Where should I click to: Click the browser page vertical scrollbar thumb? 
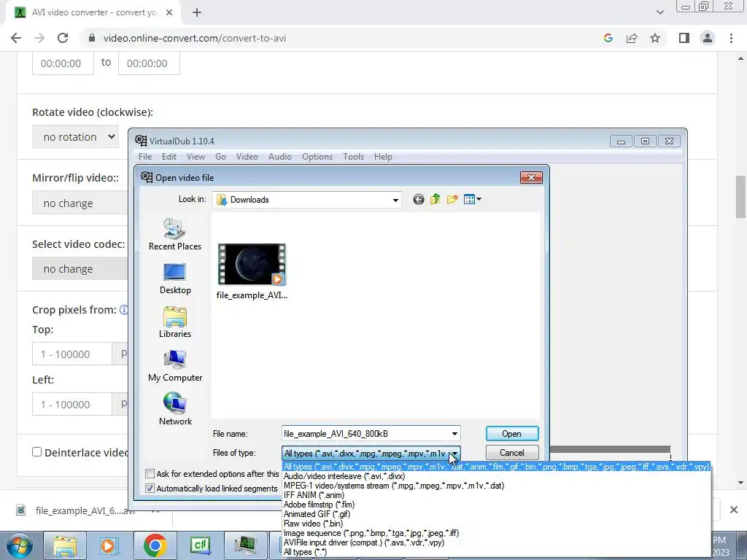tap(740, 196)
